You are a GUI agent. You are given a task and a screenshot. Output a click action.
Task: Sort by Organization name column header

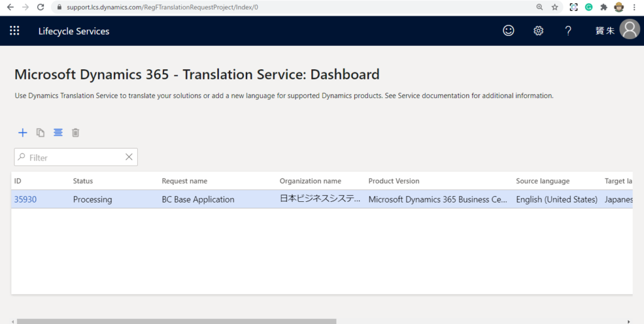(311, 181)
